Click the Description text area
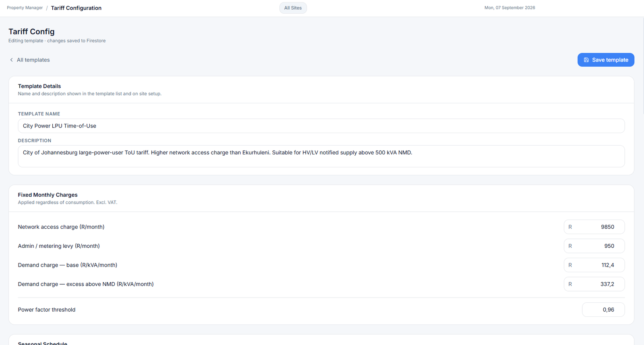Viewport: 644px width, 345px height. 321,156
